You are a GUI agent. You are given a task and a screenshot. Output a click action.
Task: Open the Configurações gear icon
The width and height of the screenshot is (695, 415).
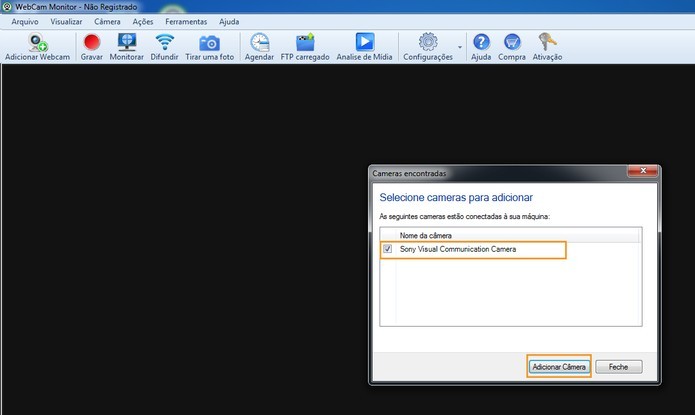(428, 44)
